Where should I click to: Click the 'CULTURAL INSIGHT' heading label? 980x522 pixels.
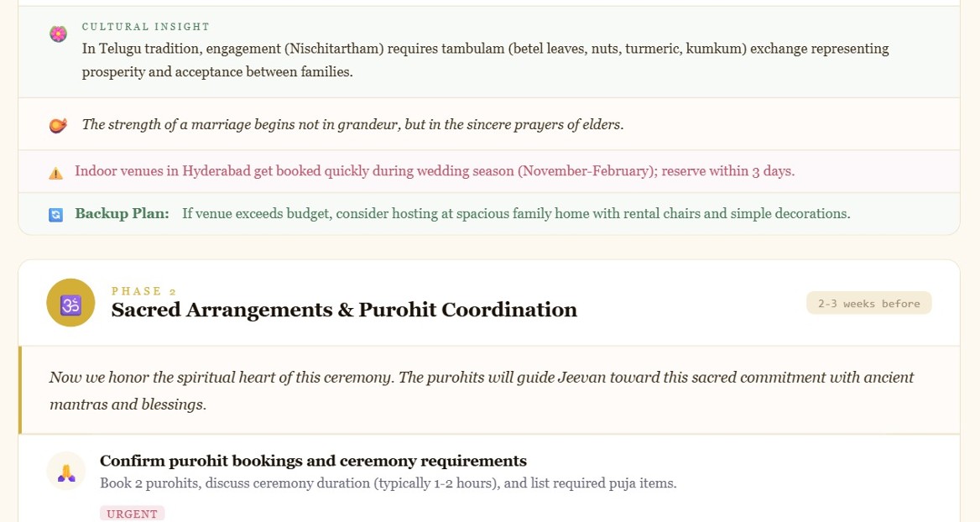coord(146,27)
